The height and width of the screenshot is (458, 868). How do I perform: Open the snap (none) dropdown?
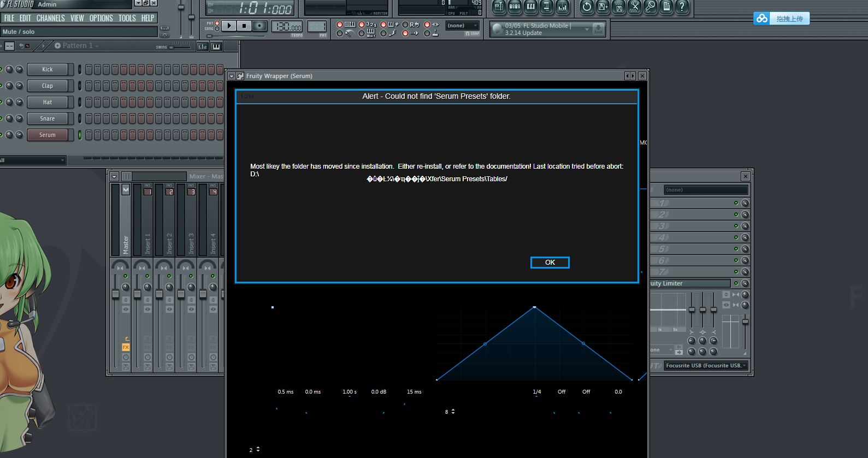pyautogui.click(x=463, y=26)
